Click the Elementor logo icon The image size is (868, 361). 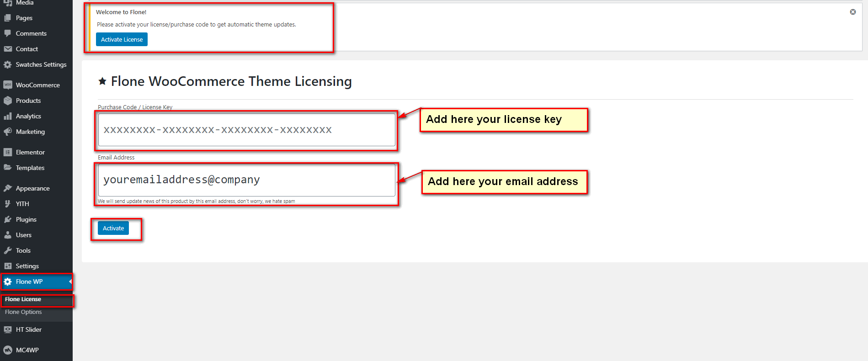click(8, 152)
